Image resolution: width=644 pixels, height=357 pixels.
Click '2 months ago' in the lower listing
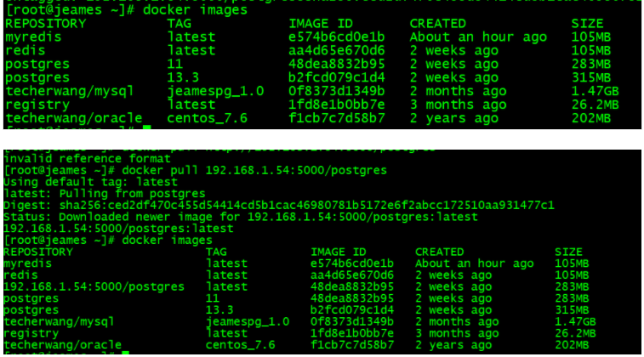point(457,321)
